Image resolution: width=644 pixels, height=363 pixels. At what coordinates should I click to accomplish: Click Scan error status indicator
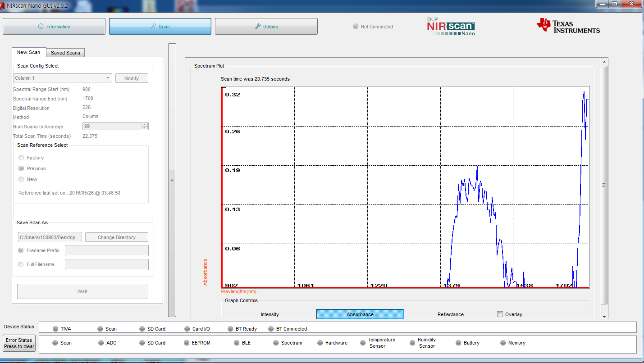coord(55,343)
